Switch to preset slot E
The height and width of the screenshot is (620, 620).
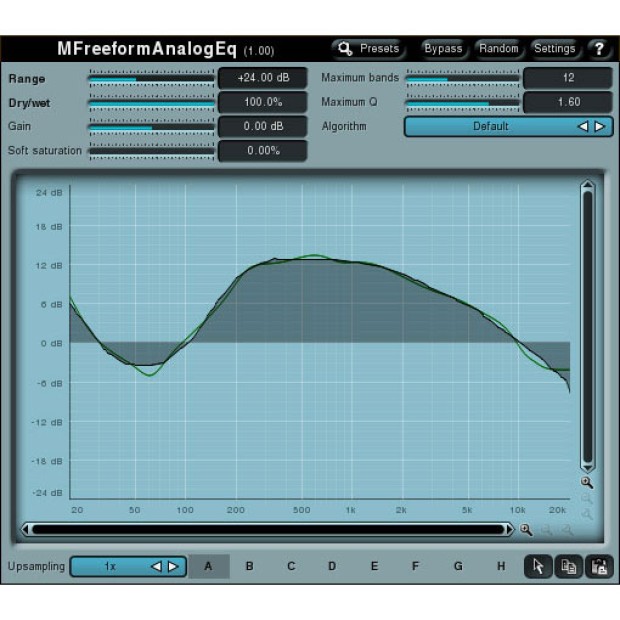point(374,566)
